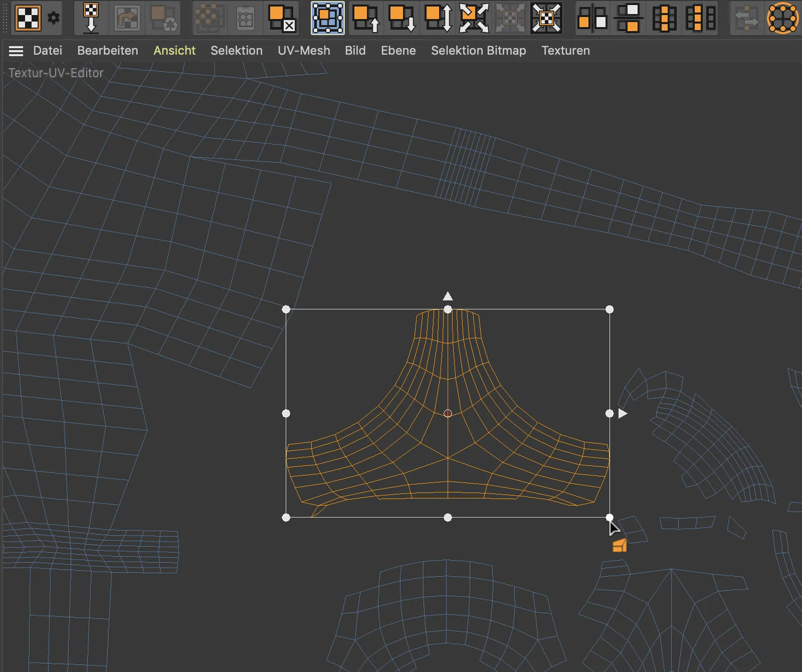
Task: Click the Textur-UV-Editor title label
Action: tap(56, 73)
